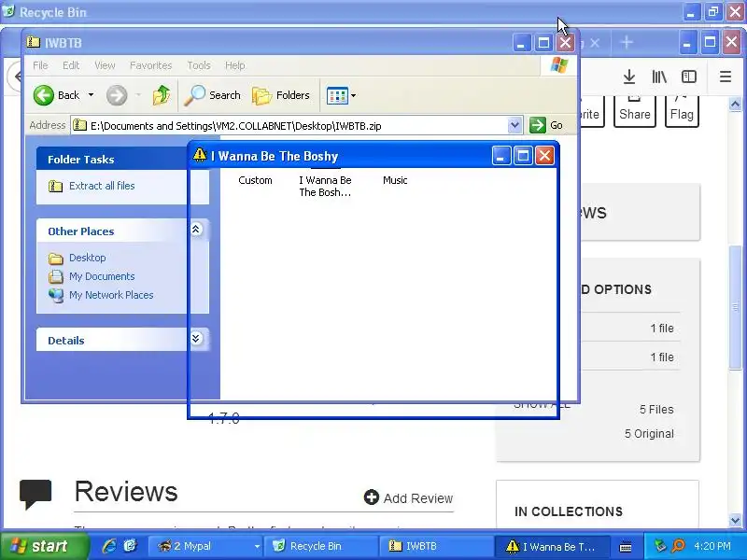Click Extract all files task
Image resolution: width=747 pixels, height=560 pixels.
point(92,186)
